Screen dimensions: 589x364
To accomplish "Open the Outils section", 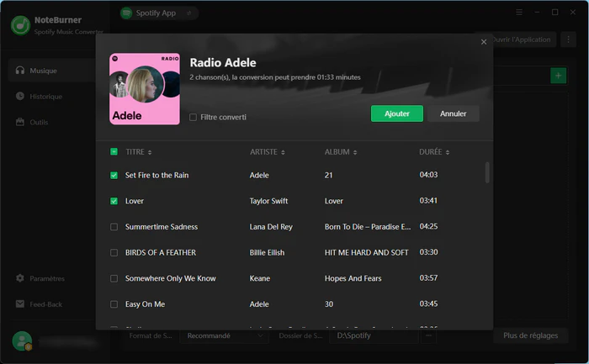I will [32, 122].
